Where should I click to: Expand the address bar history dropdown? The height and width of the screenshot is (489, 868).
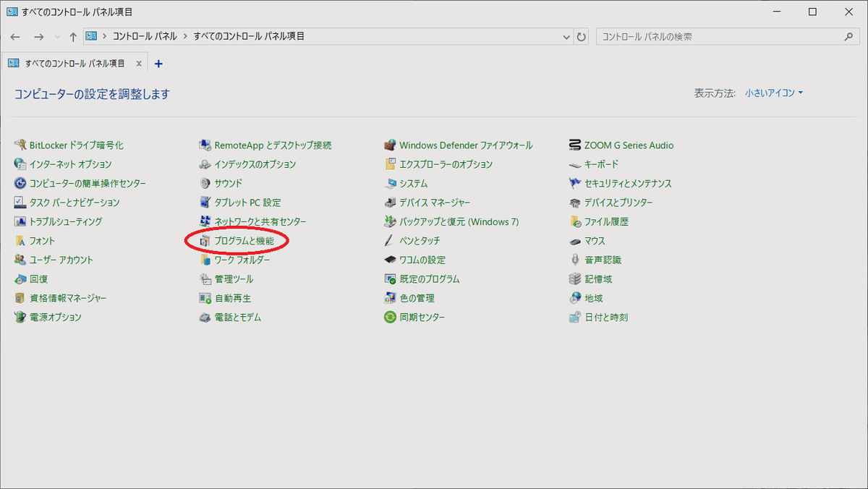[566, 35]
